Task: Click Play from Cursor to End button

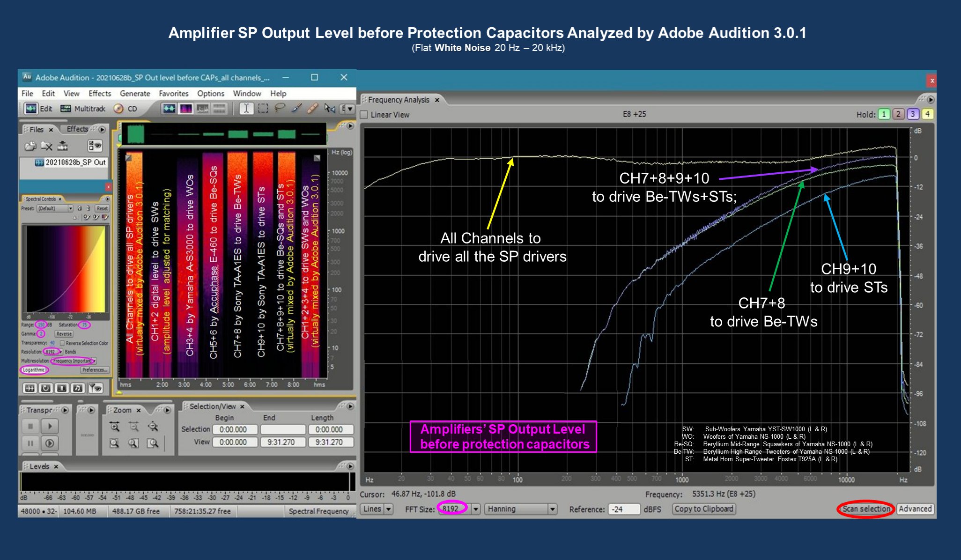Action: tap(50, 443)
